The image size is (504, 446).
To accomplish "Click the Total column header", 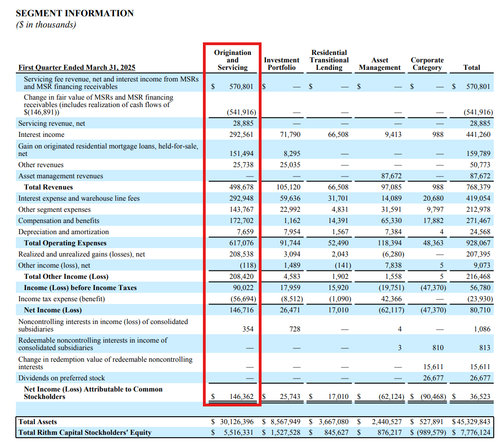I will [x=471, y=67].
